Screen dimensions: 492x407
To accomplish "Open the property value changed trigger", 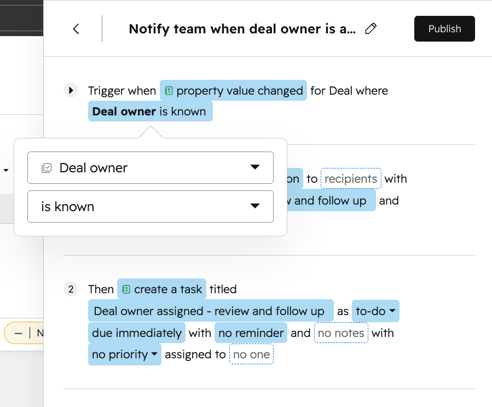I will click(233, 90).
